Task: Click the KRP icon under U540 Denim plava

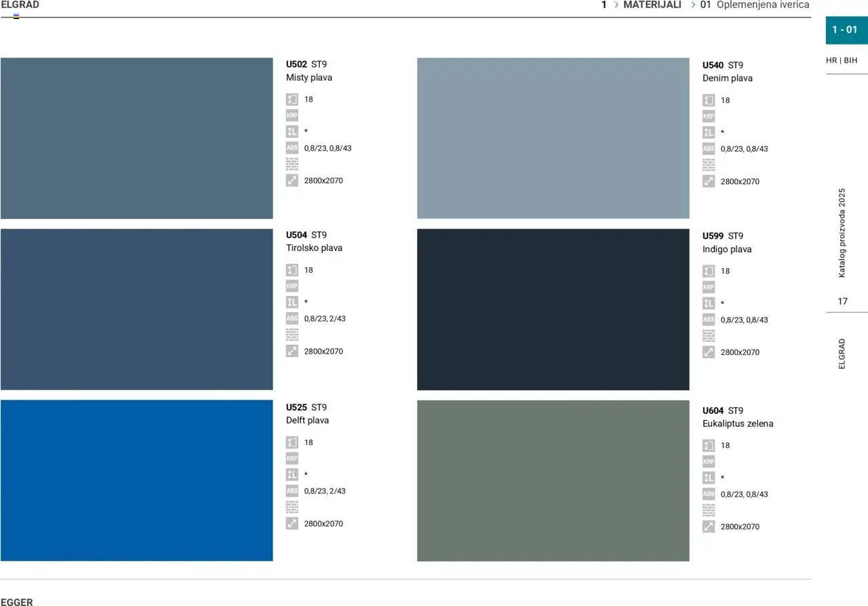Action: click(x=708, y=117)
